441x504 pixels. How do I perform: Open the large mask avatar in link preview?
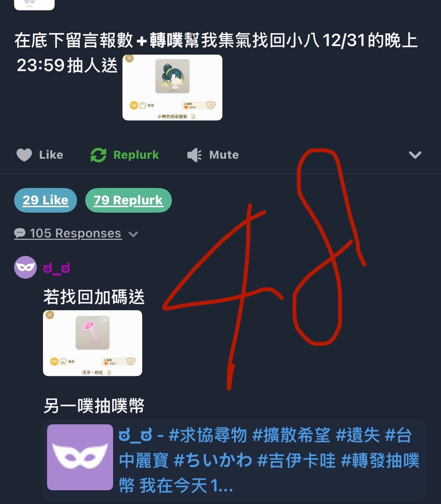(x=80, y=457)
